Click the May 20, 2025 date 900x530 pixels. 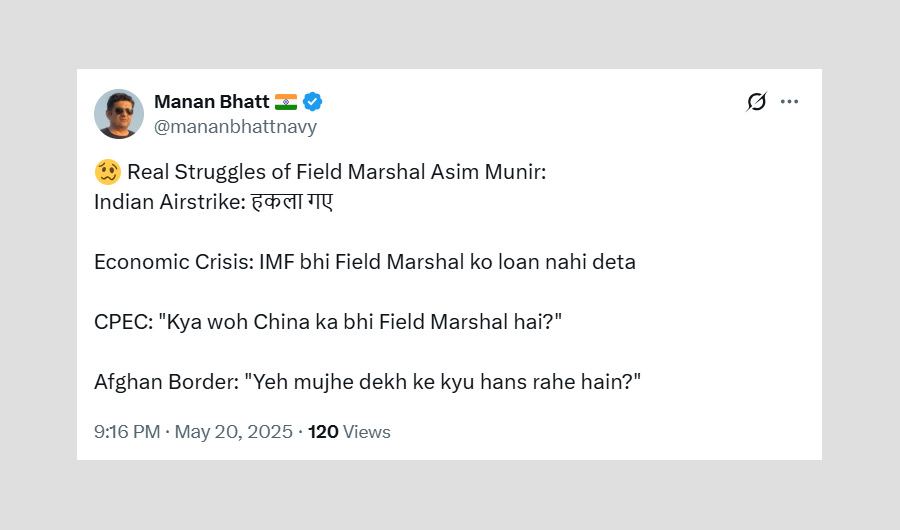click(234, 432)
